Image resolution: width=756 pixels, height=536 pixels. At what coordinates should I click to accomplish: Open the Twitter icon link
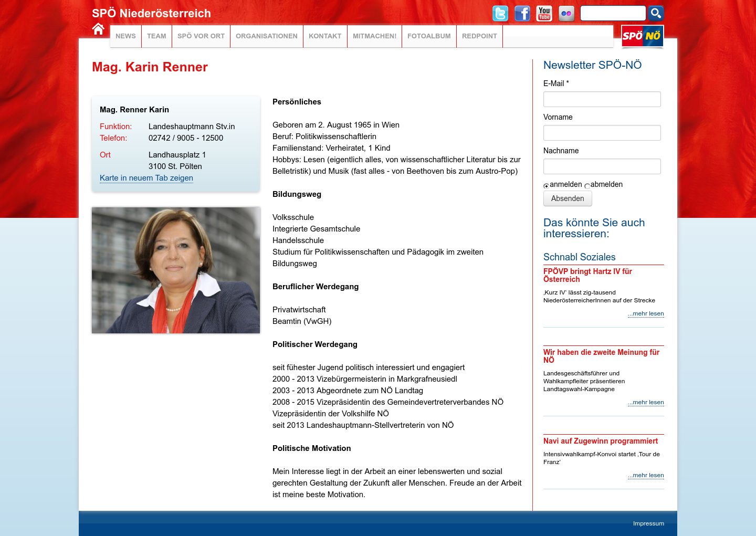tap(500, 14)
